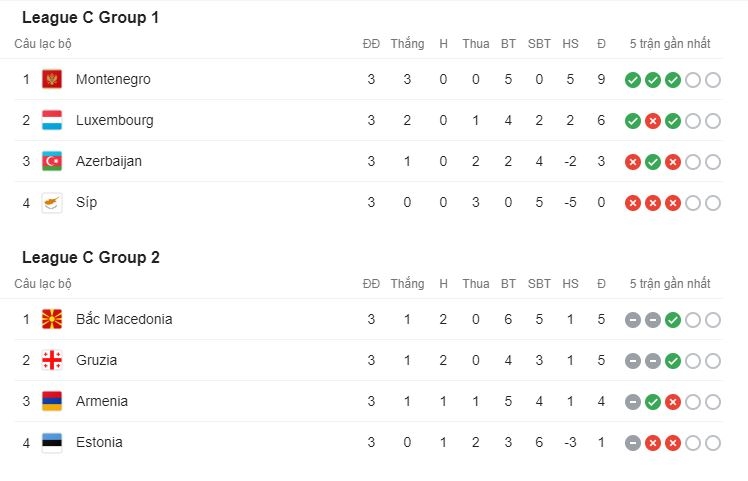Click the Armenia flag icon
The height and width of the screenshot is (481, 748).
tap(52, 401)
